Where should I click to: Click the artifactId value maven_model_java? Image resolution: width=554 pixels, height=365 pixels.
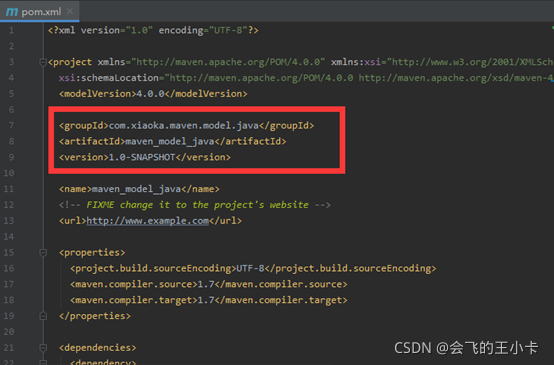[x=170, y=142]
